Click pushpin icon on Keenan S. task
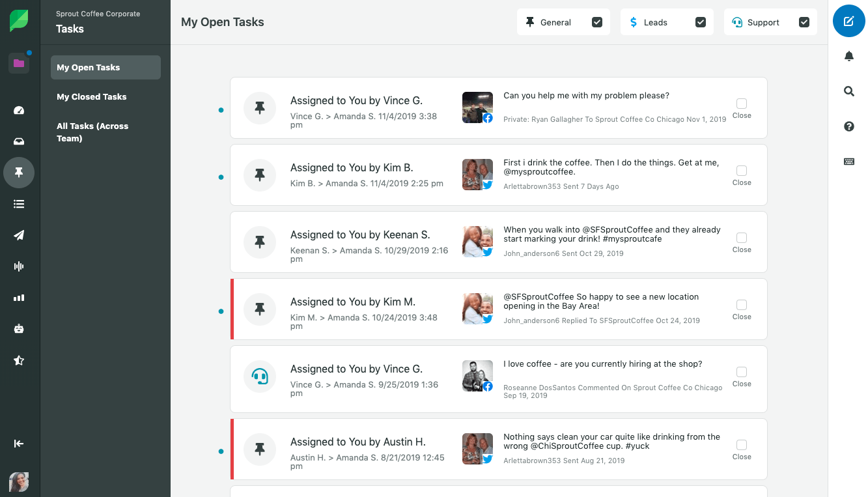 click(x=260, y=242)
